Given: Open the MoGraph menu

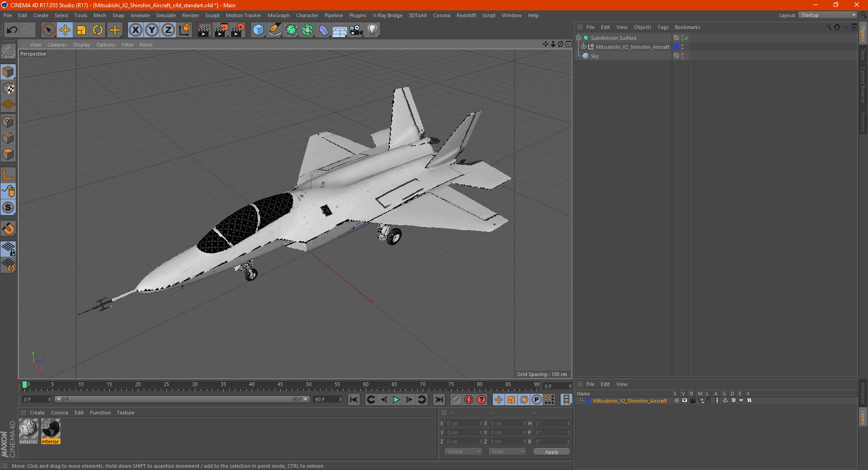Looking at the screenshot, I should click(x=278, y=15).
